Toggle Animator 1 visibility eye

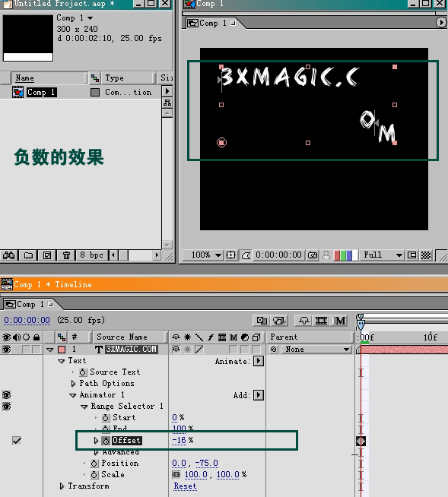pyautogui.click(x=6, y=395)
